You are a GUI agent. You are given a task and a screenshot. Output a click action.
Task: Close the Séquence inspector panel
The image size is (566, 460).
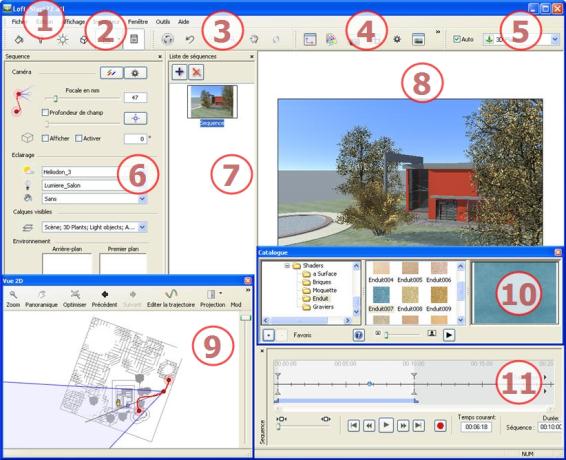160,57
